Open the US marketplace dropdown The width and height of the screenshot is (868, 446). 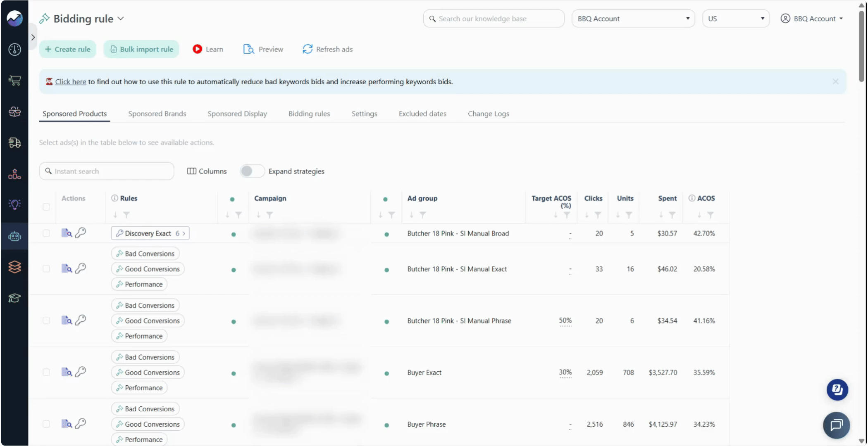736,19
